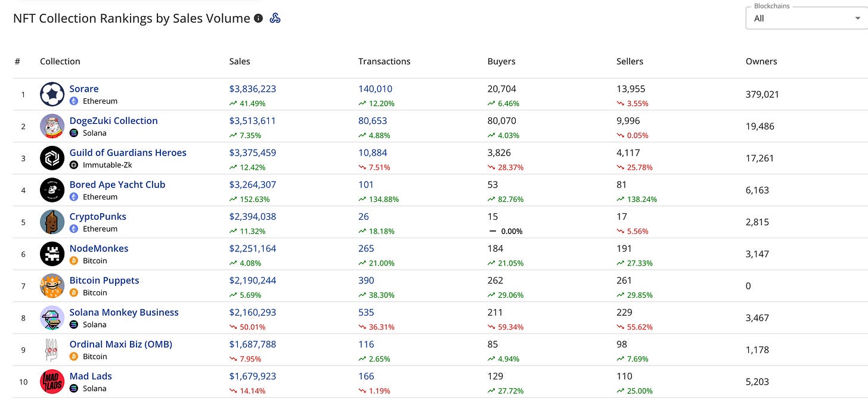Click the webhook icon next to the title
This screenshot has width=868, height=399.
click(275, 18)
